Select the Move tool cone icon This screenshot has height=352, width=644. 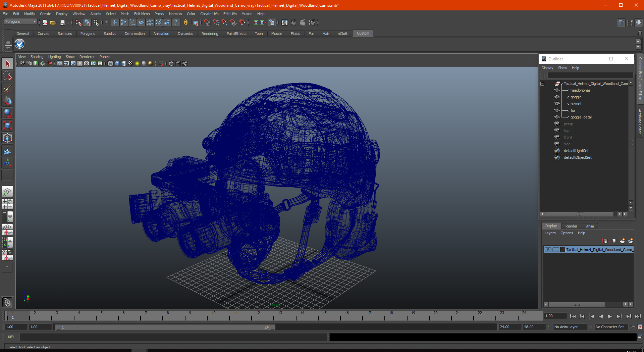pyautogui.click(x=7, y=101)
